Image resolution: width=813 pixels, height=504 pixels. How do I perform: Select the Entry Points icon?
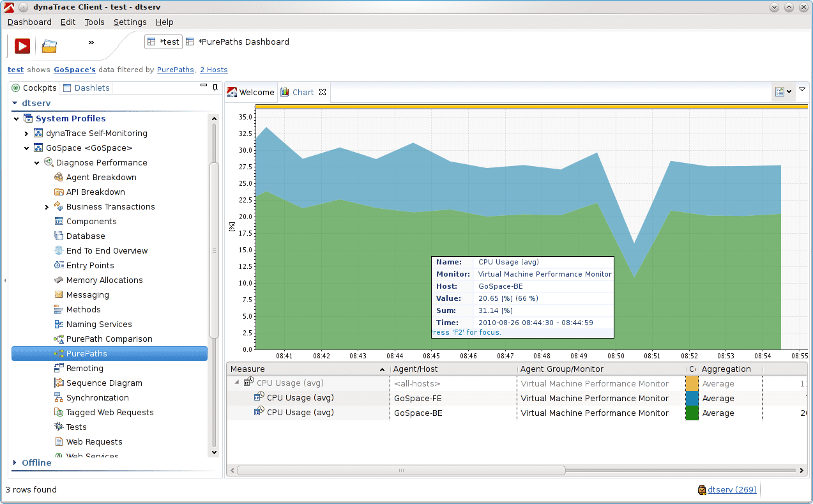[59, 265]
